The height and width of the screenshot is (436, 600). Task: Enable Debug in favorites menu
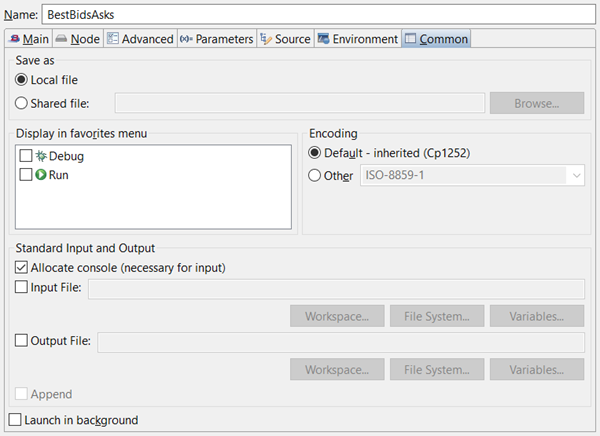pyautogui.click(x=25, y=157)
